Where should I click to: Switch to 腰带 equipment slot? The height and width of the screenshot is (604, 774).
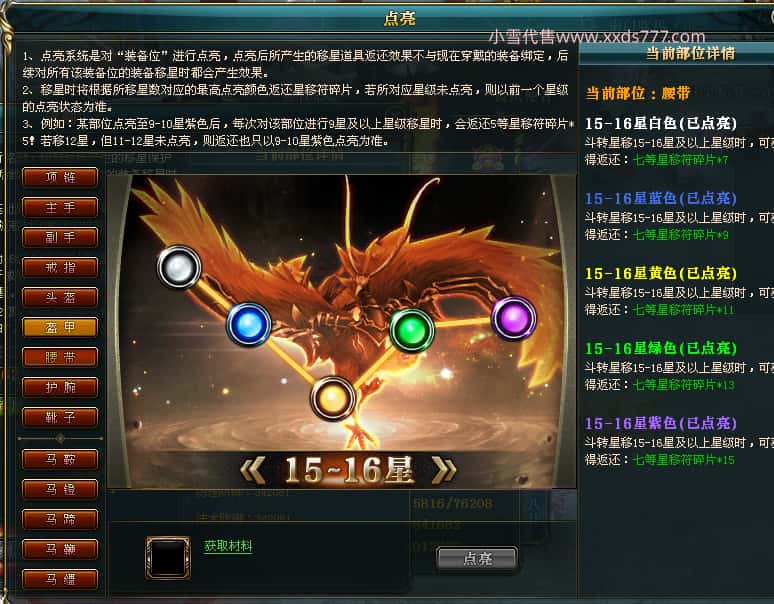[60, 357]
